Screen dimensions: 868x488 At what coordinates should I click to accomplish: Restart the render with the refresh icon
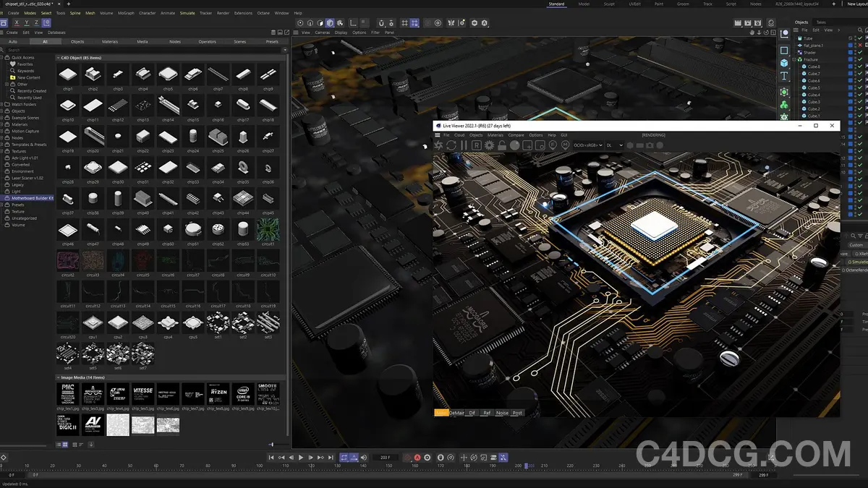click(451, 145)
